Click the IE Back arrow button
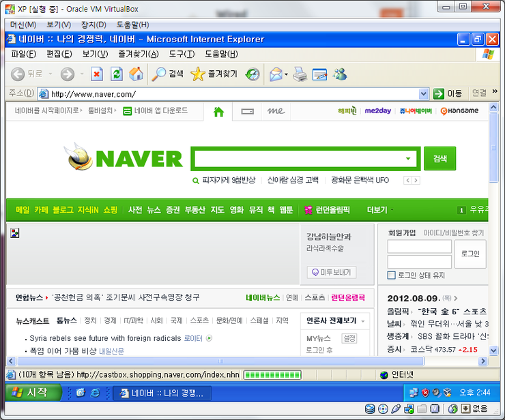 [x=18, y=74]
